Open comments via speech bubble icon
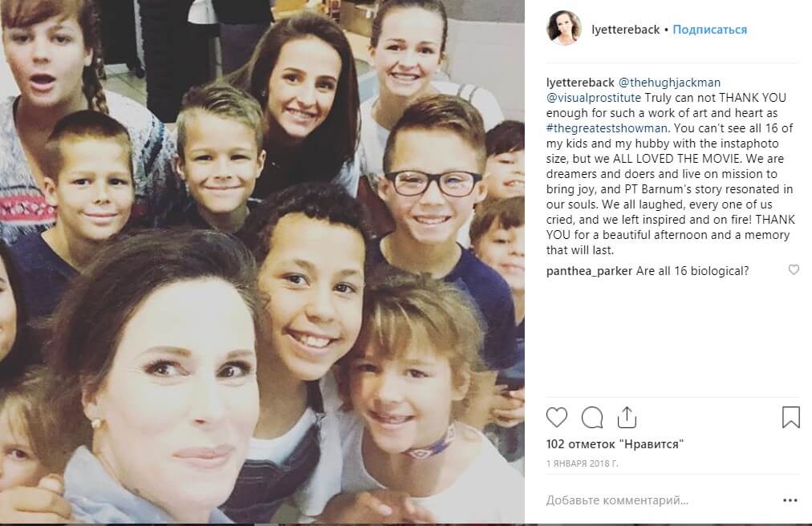The height and width of the screenshot is (526, 812). [x=592, y=417]
